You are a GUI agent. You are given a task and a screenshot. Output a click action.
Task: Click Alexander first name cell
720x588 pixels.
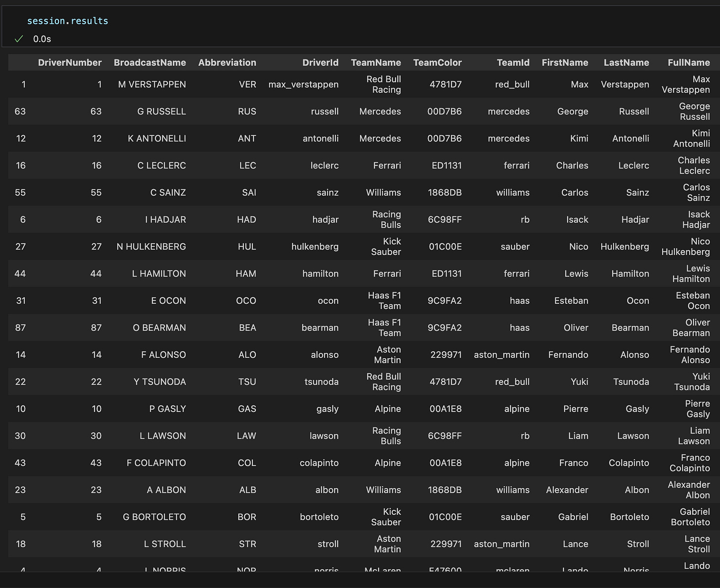[567, 490]
